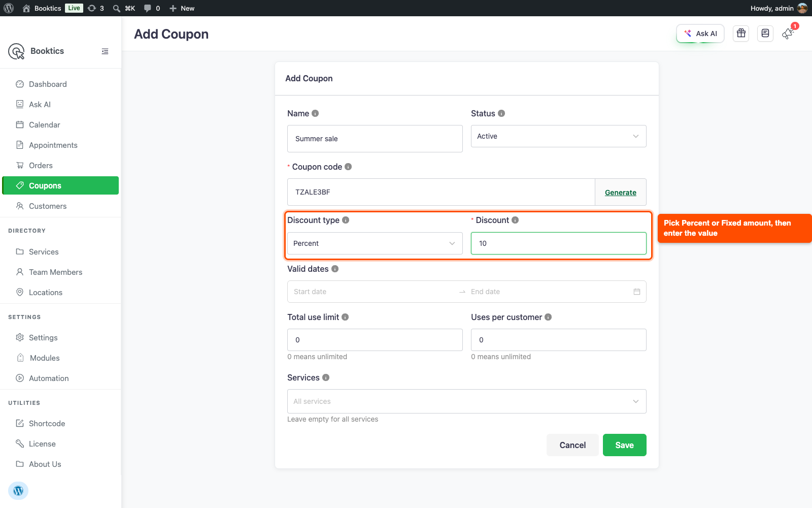Click the Coupon code info icon
This screenshot has width=812, height=508.
(x=348, y=167)
